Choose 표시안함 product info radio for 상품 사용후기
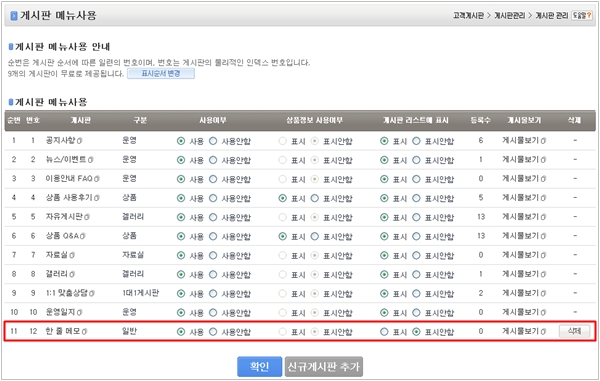Viewport: 600px width, 381px height. 315,198
